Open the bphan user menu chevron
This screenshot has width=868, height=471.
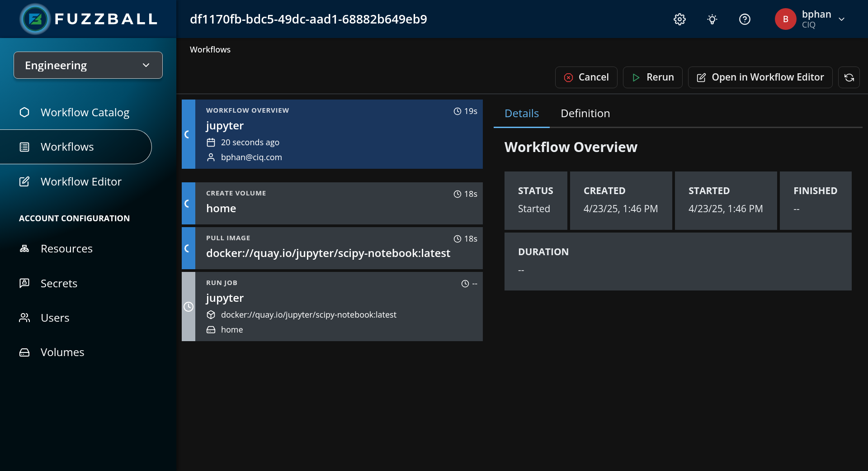pyautogui.click(x=842, y=19)
